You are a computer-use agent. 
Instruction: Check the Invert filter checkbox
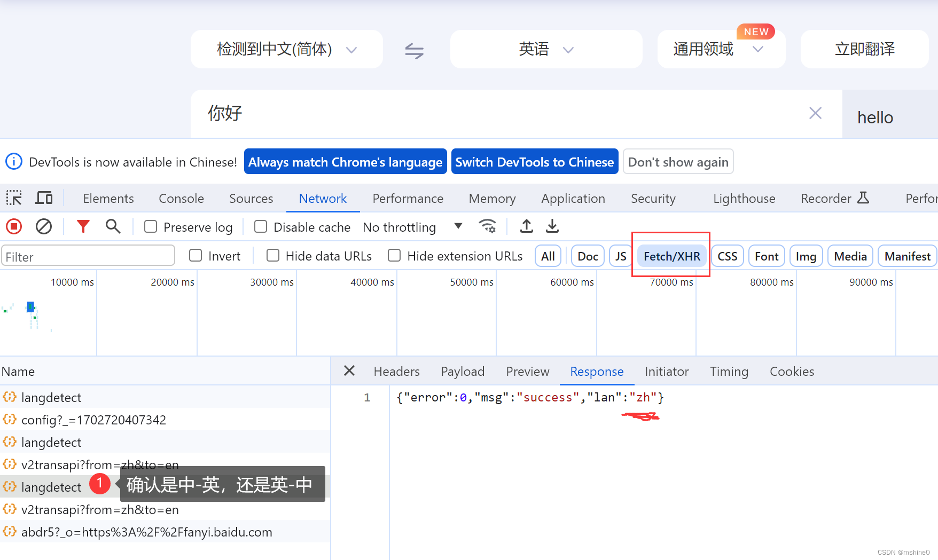point(196,256)
